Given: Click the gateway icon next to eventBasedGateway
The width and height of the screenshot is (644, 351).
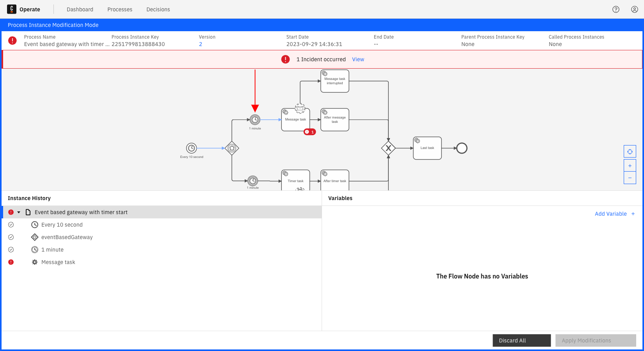Looking at the screenshot, I should 35,237.
